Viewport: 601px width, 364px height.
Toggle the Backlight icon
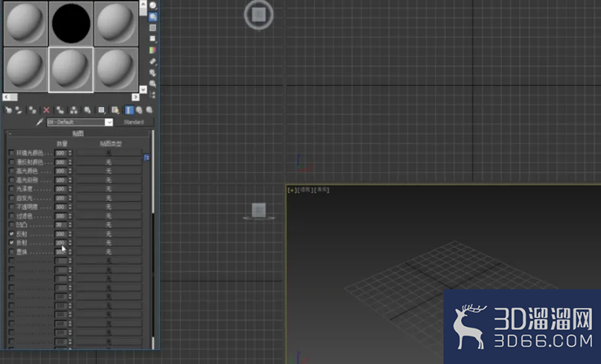click(x=153, y=17)
